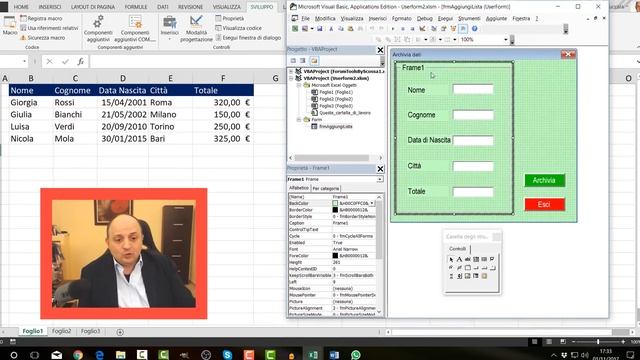Screen dimensions: 640x360
Task: Close the Project panel with X button
Action: (x=380, y=50)
